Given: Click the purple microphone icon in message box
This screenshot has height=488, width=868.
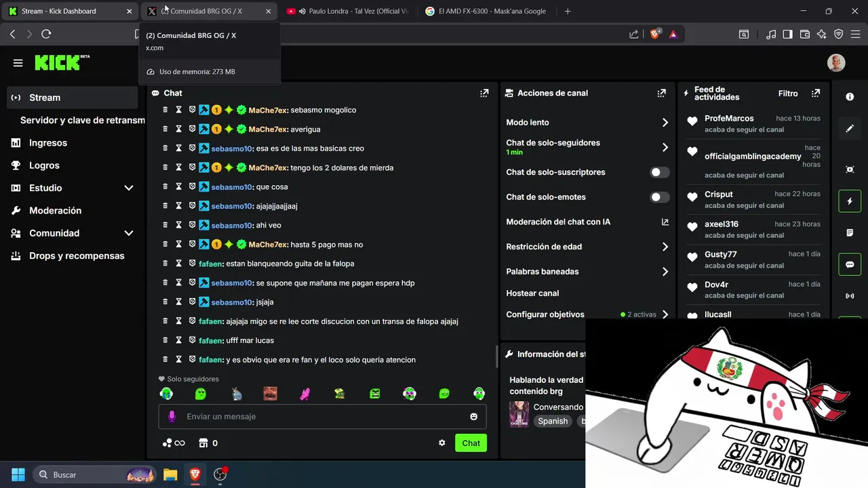Looking at the screenshot, I should pyautogui.click(x=172, y=416).
